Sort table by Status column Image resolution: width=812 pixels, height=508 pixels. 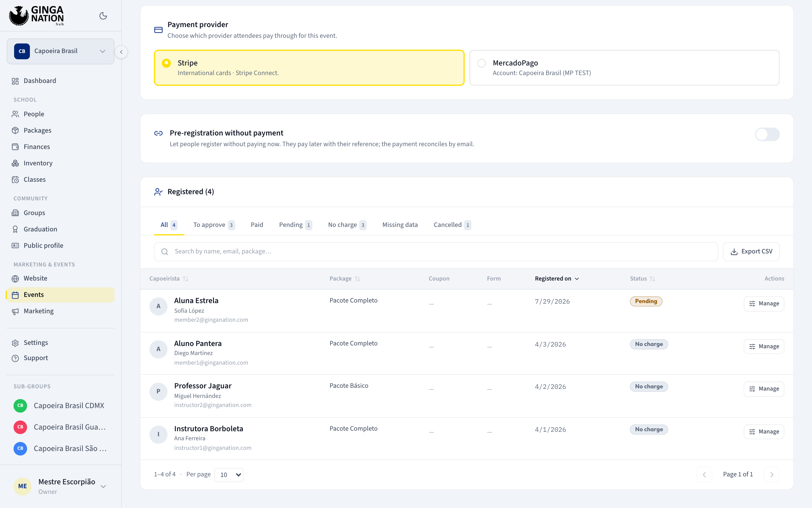[642, 279]
